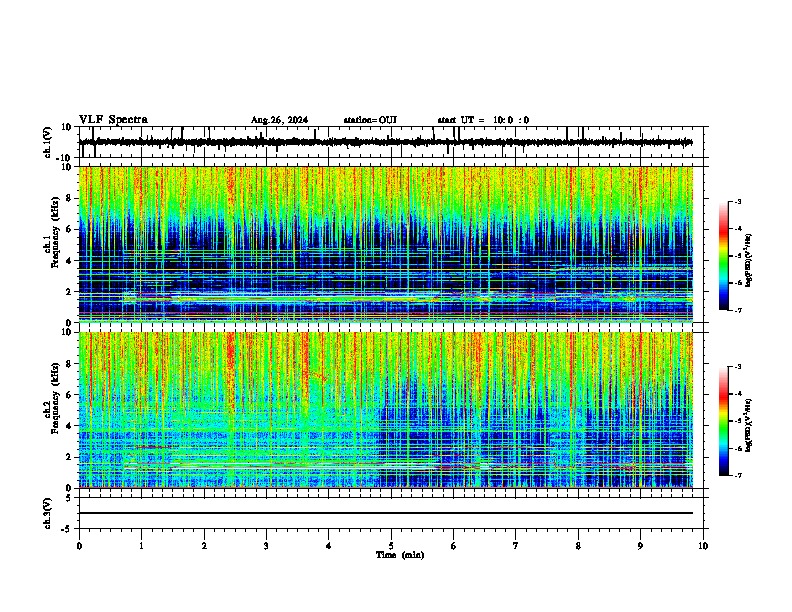Click time axis tick label "2"
The height and width of the screenshot is (612, 792).
204,546
